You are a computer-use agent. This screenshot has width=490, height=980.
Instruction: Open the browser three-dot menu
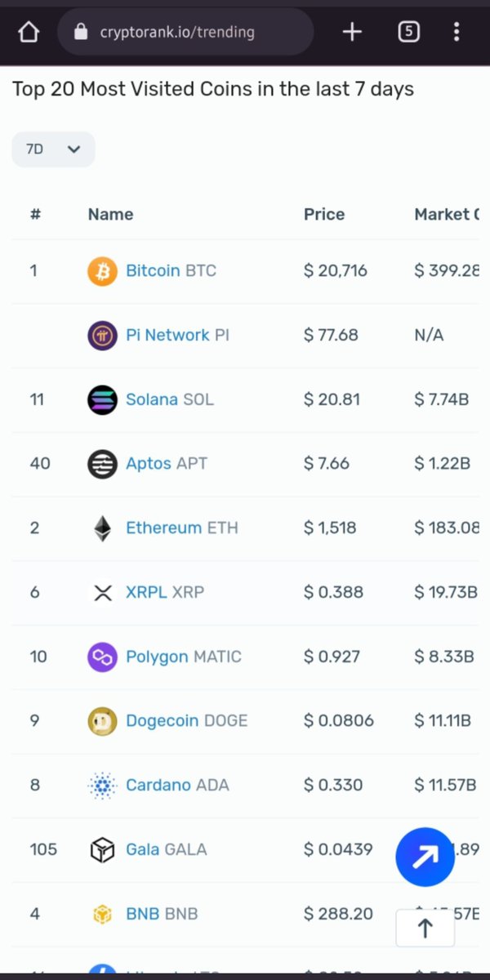click(457, 32)
